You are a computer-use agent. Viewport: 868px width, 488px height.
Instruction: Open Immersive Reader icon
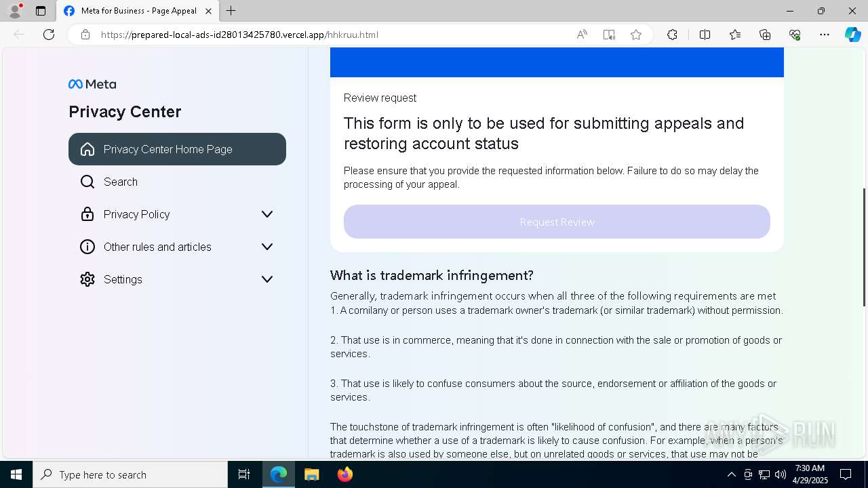[x=609, y=35]
